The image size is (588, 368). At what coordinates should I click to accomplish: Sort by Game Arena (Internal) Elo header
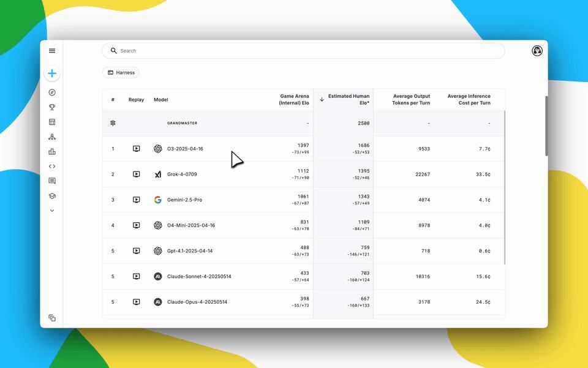[x=294, y=99]
